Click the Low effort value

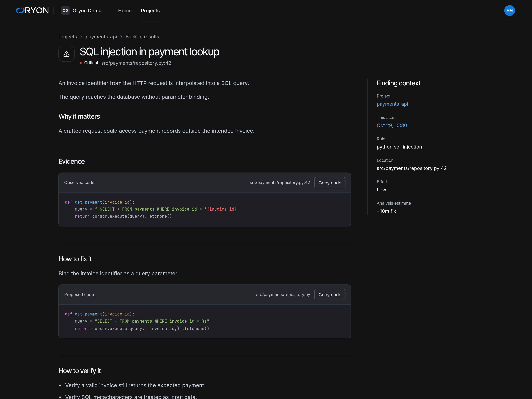point(381,189)
